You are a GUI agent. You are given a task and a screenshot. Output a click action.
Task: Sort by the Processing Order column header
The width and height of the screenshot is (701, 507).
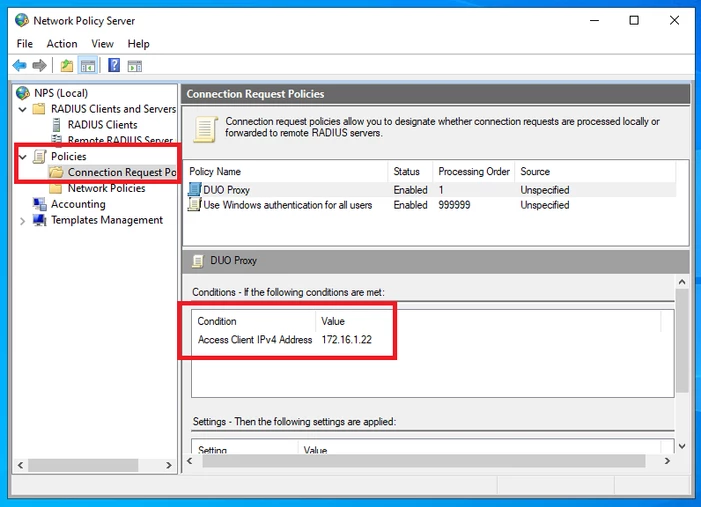pos(473,172)
